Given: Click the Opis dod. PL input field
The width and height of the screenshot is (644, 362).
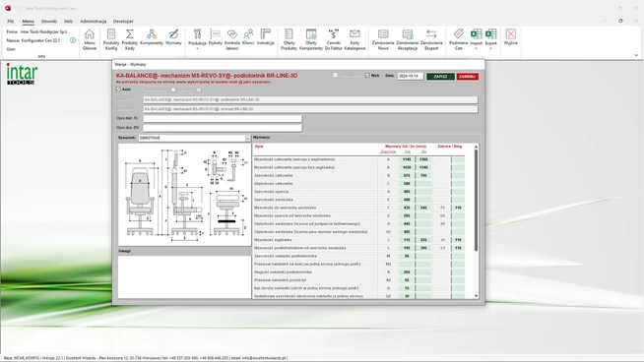Looking at the screenshot, I should 223,119.
